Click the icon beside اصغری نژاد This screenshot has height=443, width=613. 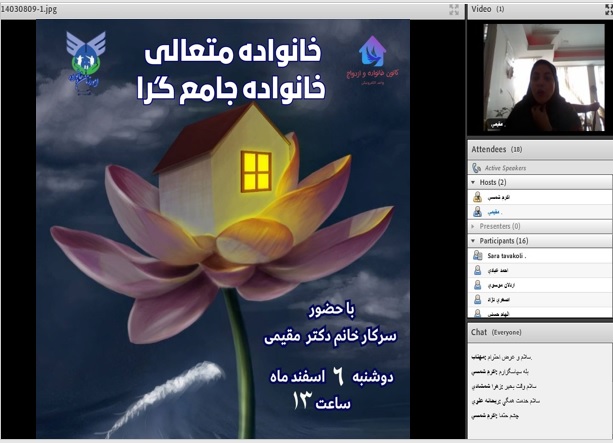tap(477, 300)
